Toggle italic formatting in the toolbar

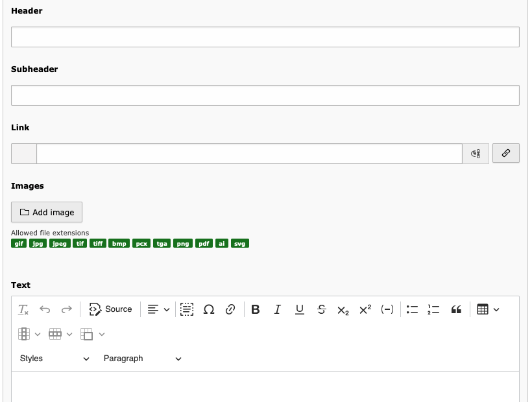277,309
